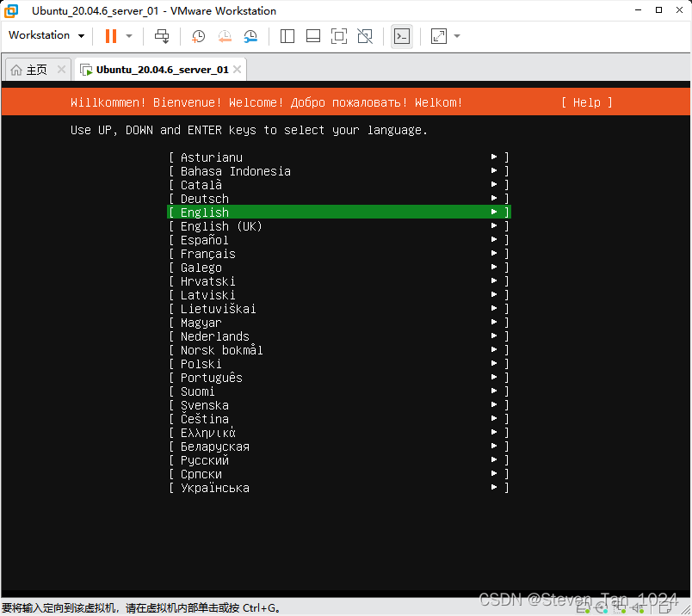Close the 主页 home tab
This screenshot has height=616, width=692.
point(61,70)
